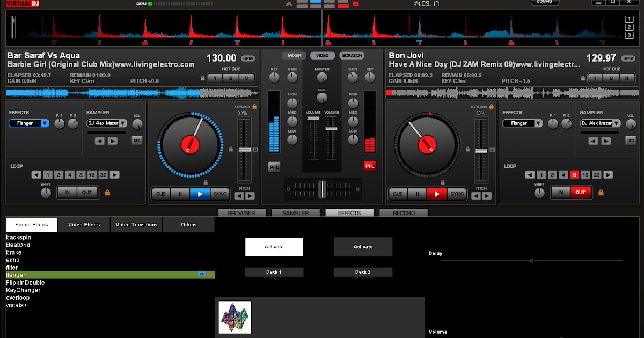Click the left deck jog wheel
644x338 pixels.
pos(190,144)
